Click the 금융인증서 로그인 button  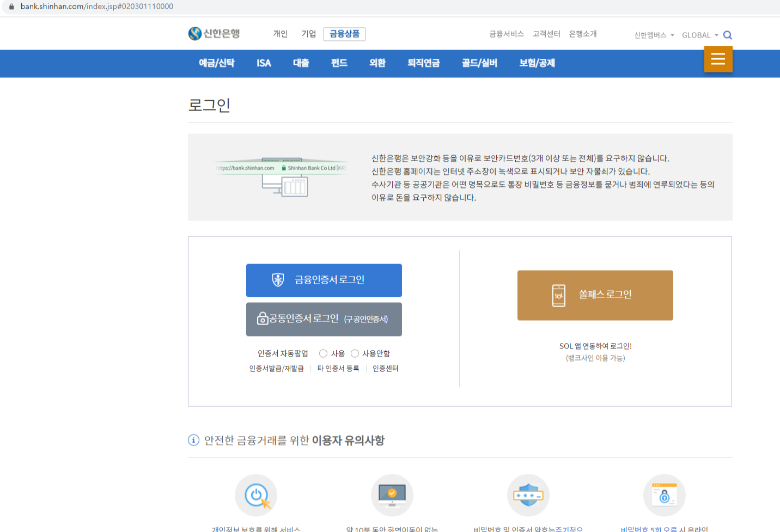324,280
